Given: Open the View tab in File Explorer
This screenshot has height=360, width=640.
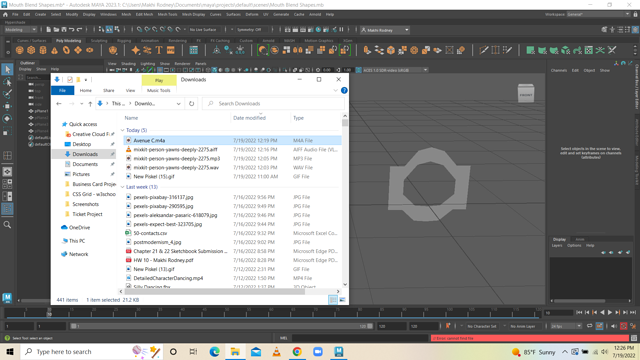Looking at the screenshot, I should (130, 90).
